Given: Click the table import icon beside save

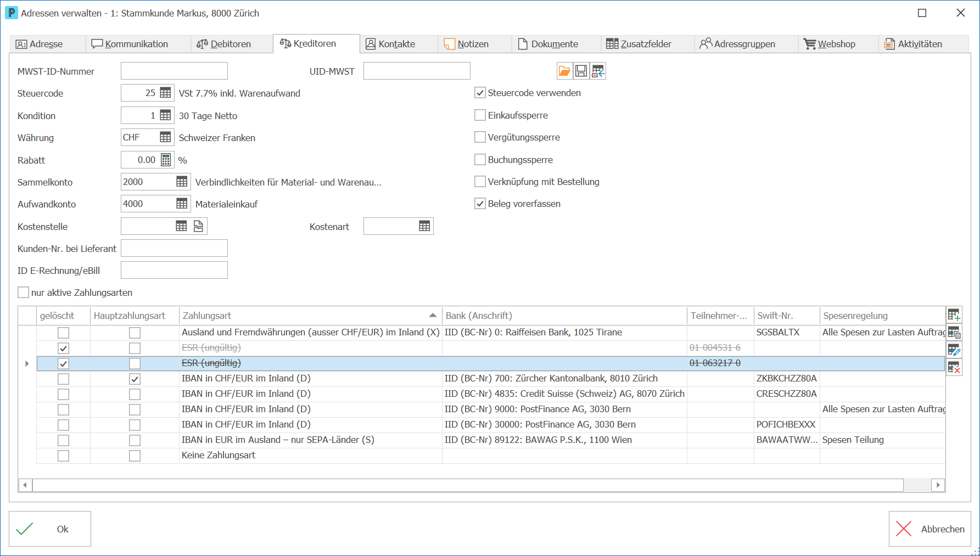Looking at the screenshot, I should point(598,71).
